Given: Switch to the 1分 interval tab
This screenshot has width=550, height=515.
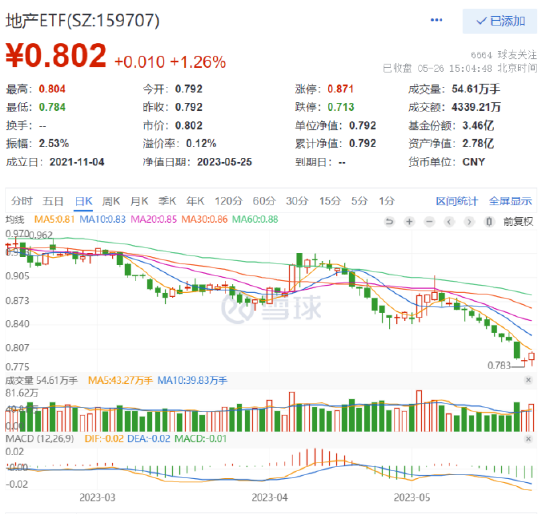Looking at the screenshot, I should pos(387,201).
